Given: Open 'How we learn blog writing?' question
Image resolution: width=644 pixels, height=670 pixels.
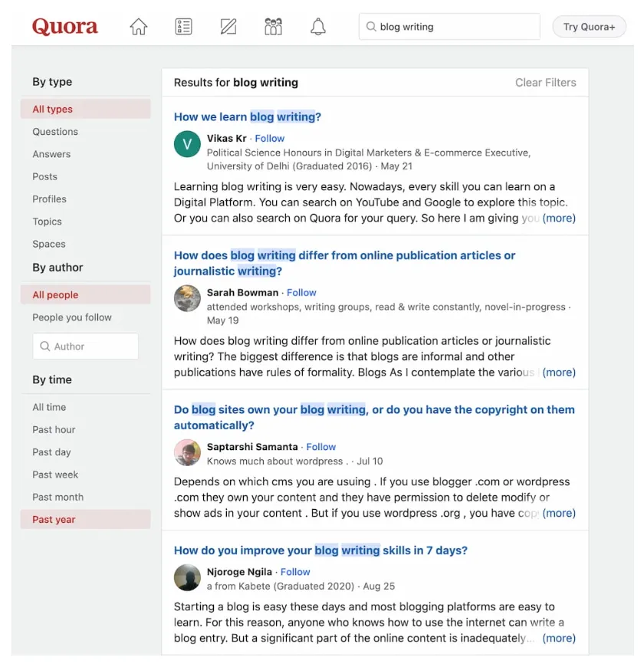Looking at the screenshot, I should (x=248, y=117).
